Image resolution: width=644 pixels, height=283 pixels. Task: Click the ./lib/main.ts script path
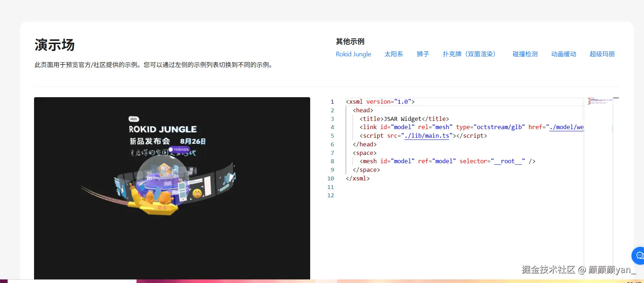[427, 136]
